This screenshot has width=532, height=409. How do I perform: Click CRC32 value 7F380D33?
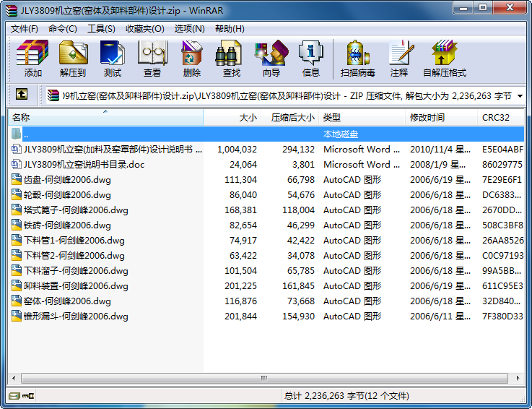pos(502,317)
